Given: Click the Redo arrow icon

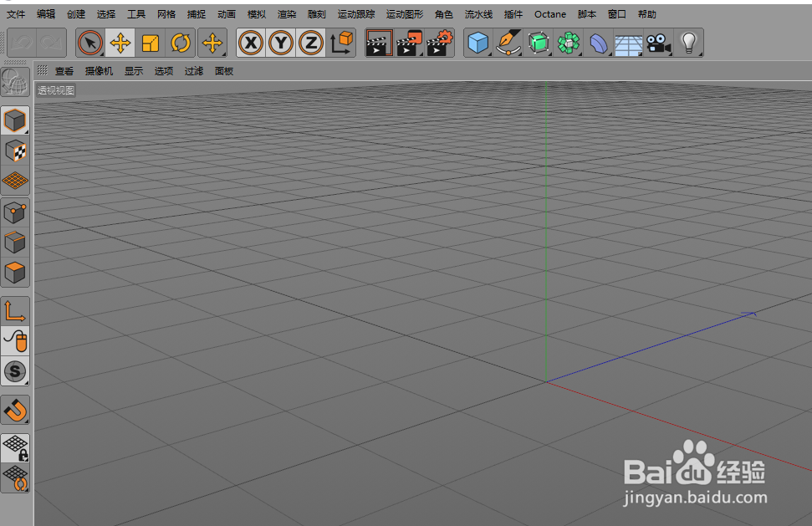Looking at the screenshot, I should point(51,43).
